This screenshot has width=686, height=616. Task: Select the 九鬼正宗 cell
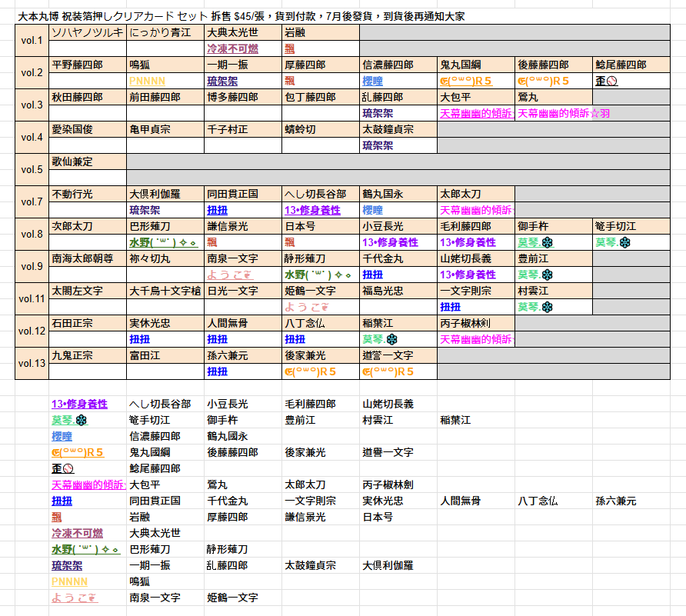tap(88, 356)
